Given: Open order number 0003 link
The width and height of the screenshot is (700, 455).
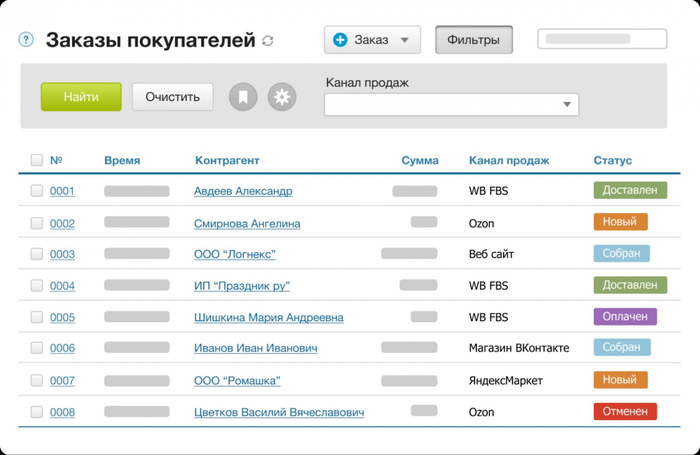Looking at the screenshot, I should pos(62,254).
